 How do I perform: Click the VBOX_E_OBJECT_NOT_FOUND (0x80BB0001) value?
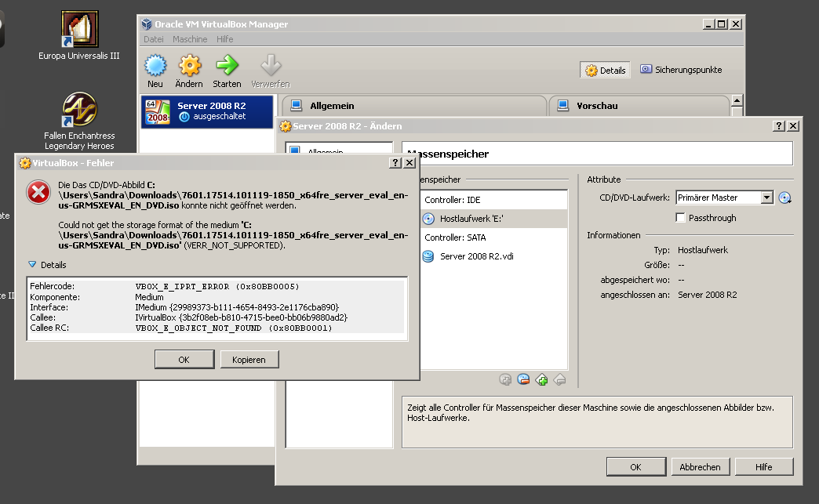[234, 328]
